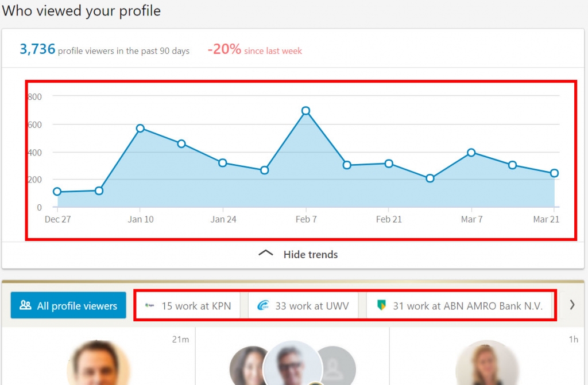
Task: Click the Jan 24 data point
Action: [223, 163]
